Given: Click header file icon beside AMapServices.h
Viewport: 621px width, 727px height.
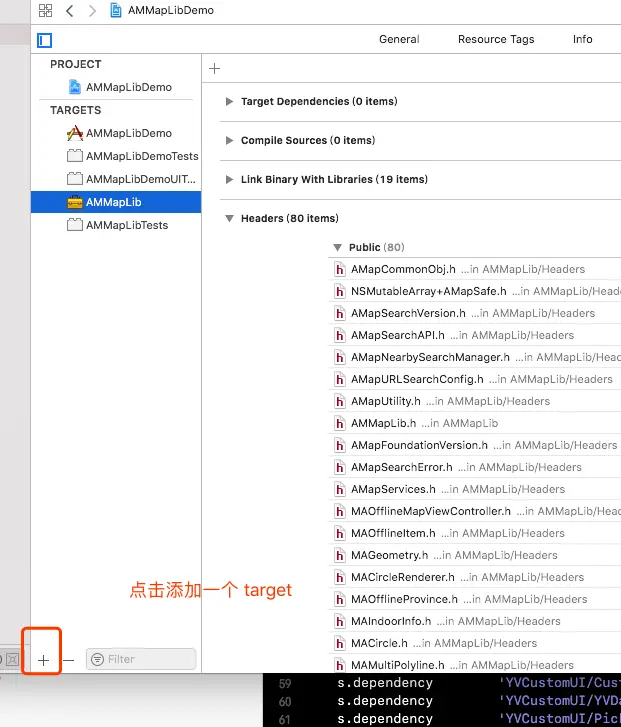Looking at the screenshot, I should point(340,490).
